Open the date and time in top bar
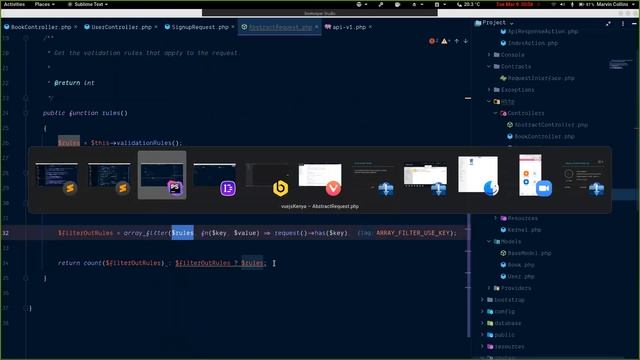640x360 pixels. click(x=515, y=4)
